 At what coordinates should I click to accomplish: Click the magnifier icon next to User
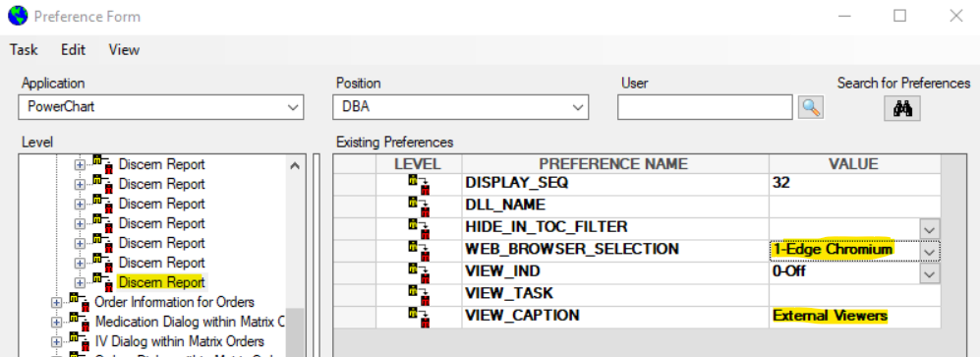tap(811, 107)
